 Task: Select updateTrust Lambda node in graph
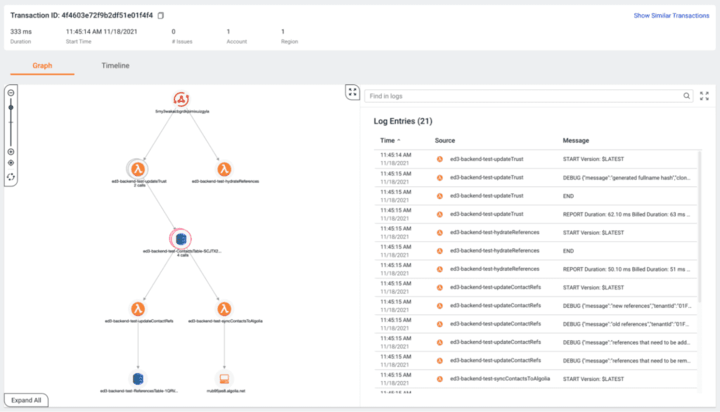pyautogui.click(x=138, y=169)
